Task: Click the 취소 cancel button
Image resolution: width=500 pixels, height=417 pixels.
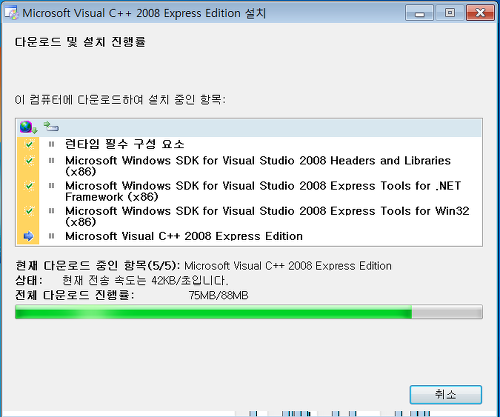Action: pyautogui.click(x=446, y=395)
